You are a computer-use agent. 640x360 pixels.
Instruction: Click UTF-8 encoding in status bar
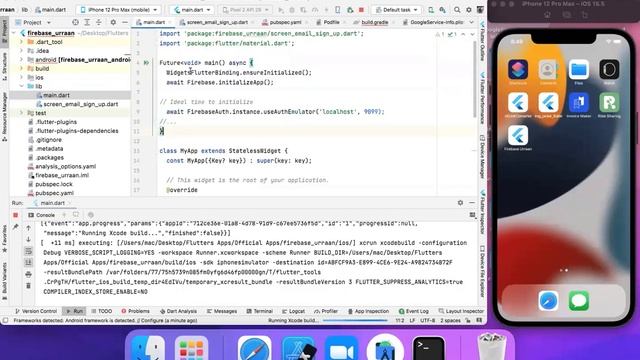(427, 320)
